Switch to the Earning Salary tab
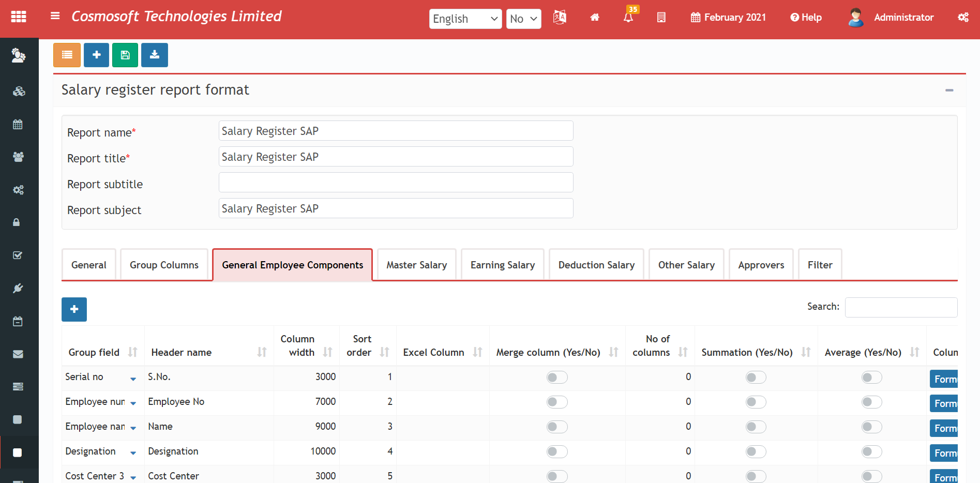Viewport: 980px width, 483px height. [503, 265]
